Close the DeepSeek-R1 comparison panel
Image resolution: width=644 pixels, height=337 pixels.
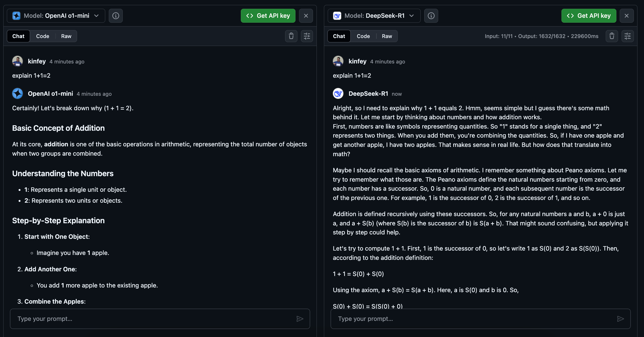627,16
